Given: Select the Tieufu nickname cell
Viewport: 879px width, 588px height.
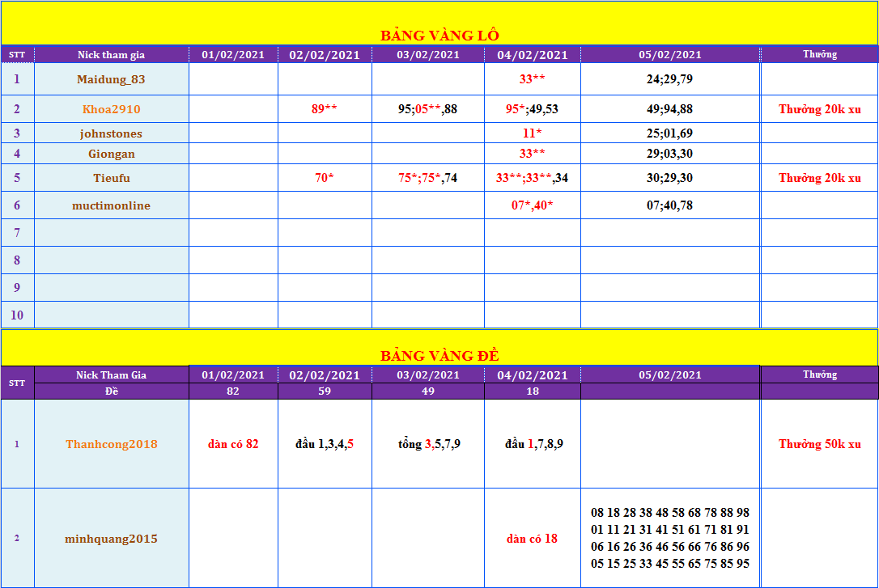Looking at the screenshot, I should [112, 178].
